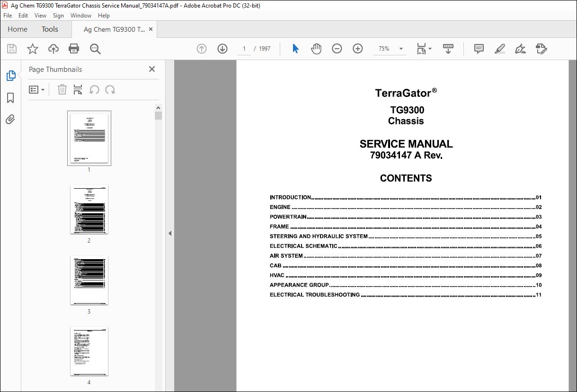
Task: Switch to the Home tab
Action: [x=18, y=29]
